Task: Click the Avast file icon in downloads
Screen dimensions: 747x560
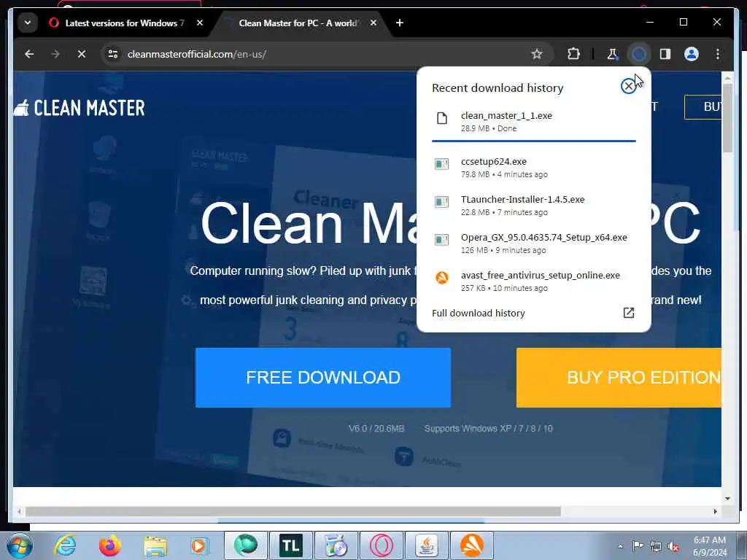Action: coord(442,278)
